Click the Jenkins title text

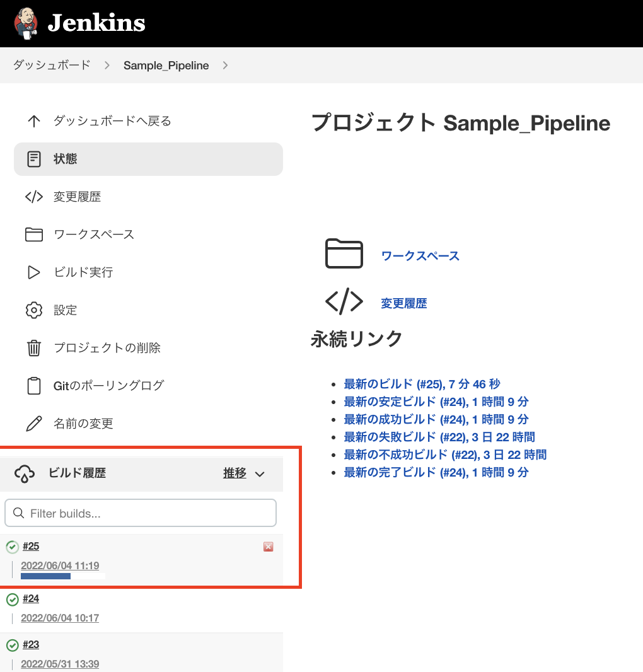point(96,23)
